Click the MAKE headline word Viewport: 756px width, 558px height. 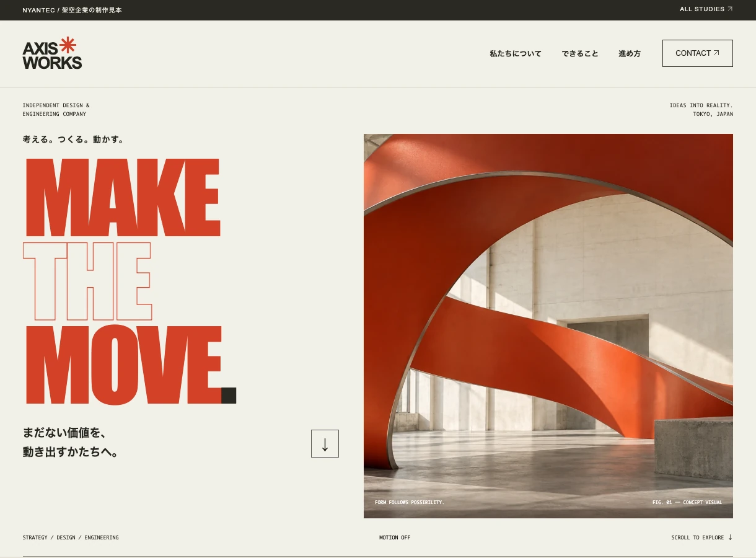tap(122, 198)
